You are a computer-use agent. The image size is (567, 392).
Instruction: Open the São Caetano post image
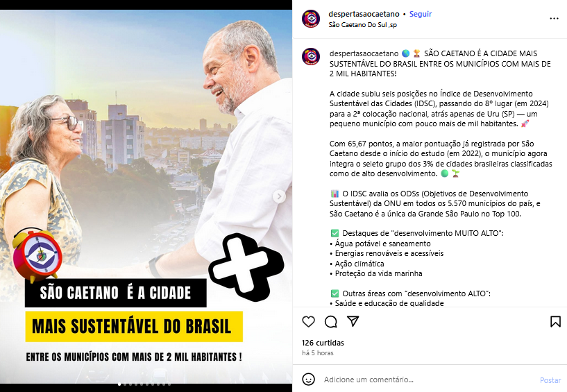click(146, 196)
